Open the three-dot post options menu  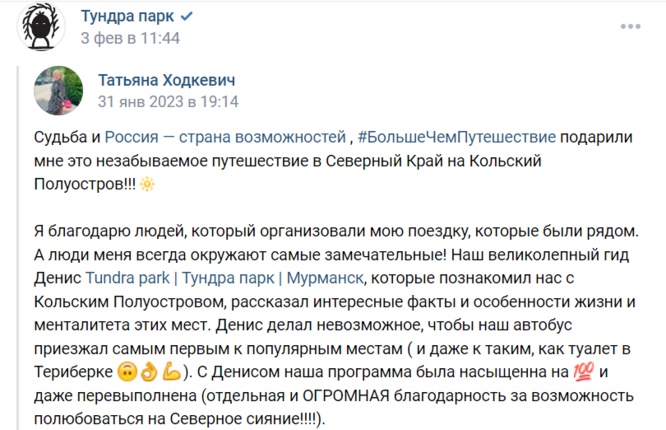630,26
